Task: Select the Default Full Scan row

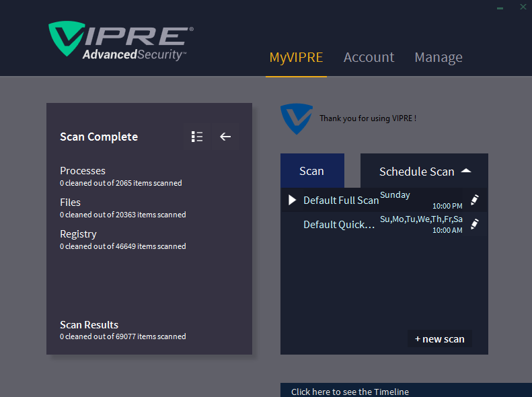Action: click(x=384, y=200)
